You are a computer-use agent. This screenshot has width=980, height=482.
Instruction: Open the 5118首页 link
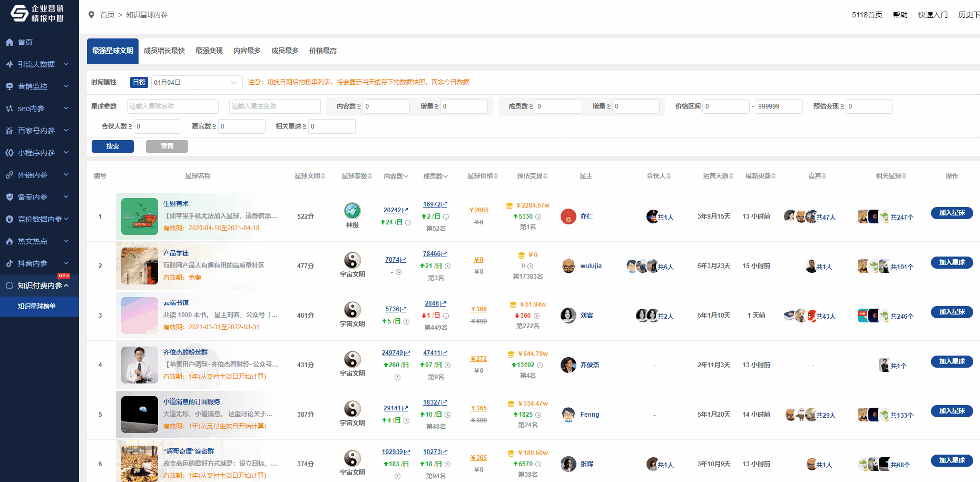(867, 15)
